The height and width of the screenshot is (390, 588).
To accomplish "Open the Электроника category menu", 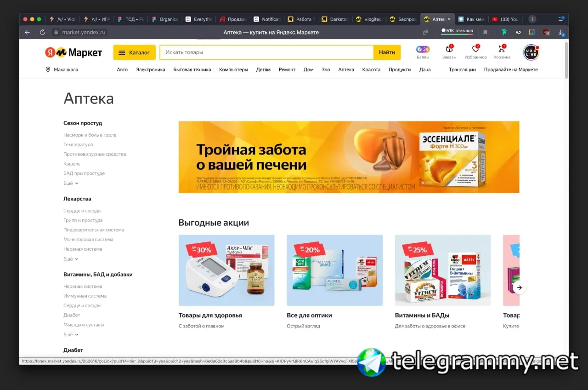I will coord(150,69).
